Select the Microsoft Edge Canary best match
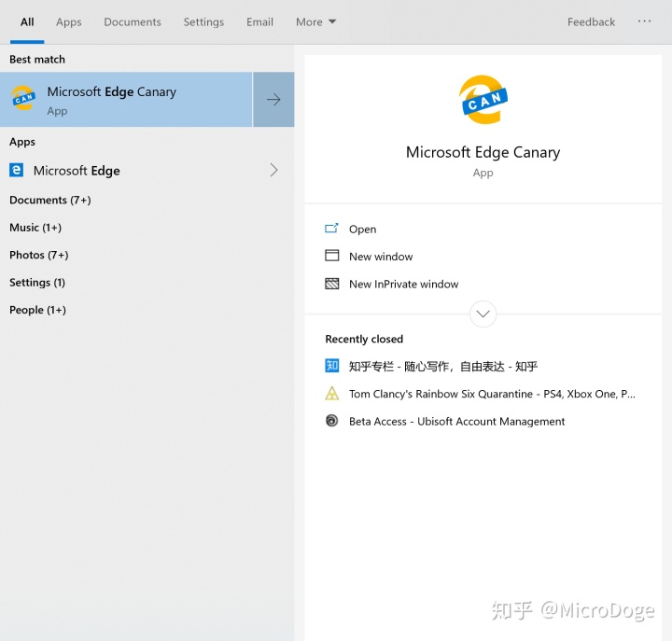Image resolution: width=672 pixels, height=641 pixels. 126,100
